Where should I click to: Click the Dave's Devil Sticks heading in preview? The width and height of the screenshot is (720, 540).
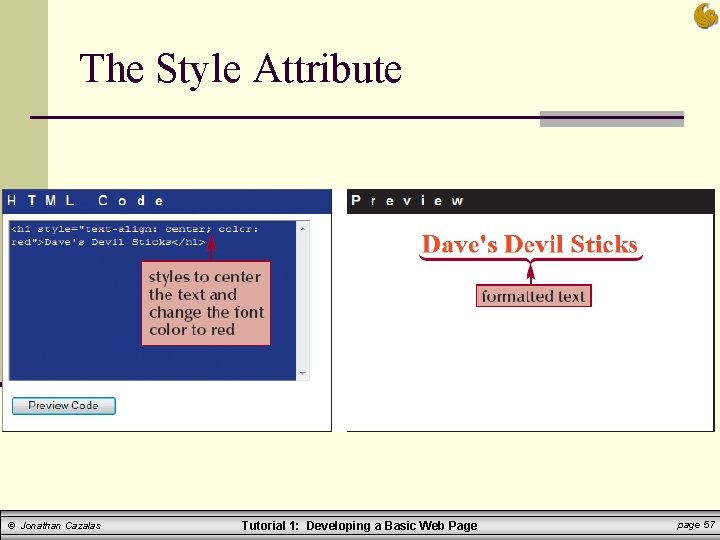pos(530,244)
